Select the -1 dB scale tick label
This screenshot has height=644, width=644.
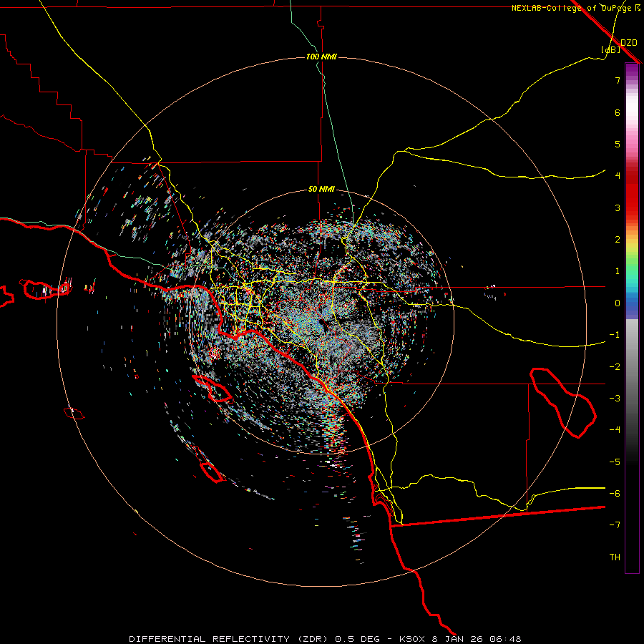click(615, 335)
